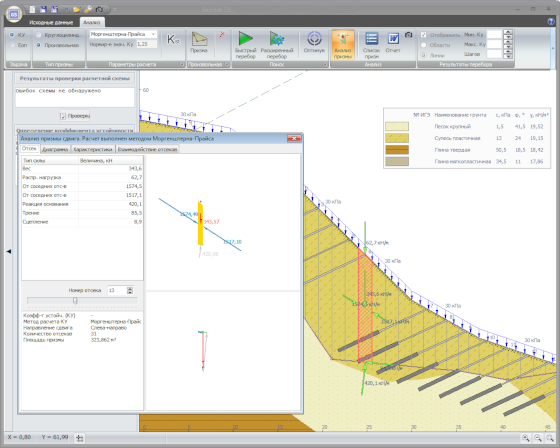
Task: Click the Проверка button
Action: coord(75,116)
